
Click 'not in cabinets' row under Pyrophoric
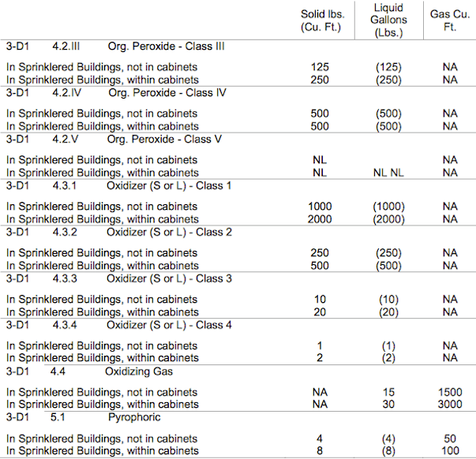pyautogui.click(x=238, y=438)
